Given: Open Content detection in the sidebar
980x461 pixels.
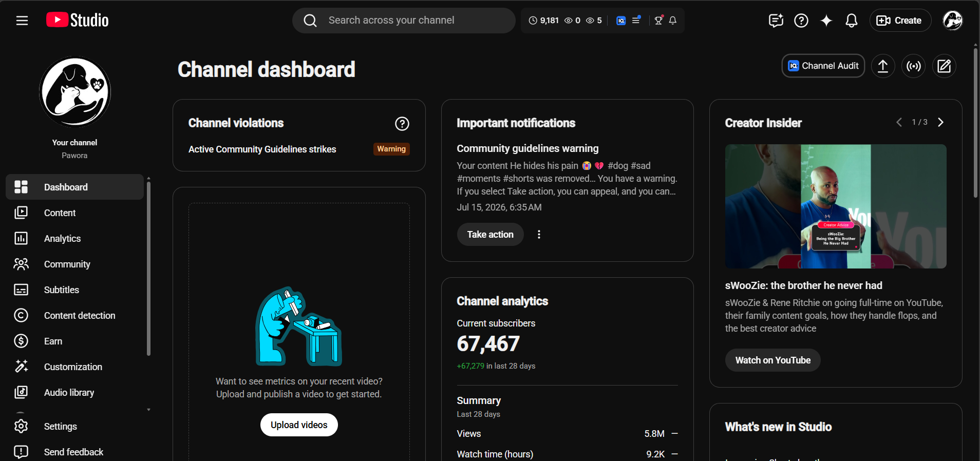Looking at the screenshot, I should pyautogui.click(x=74, y=315).
